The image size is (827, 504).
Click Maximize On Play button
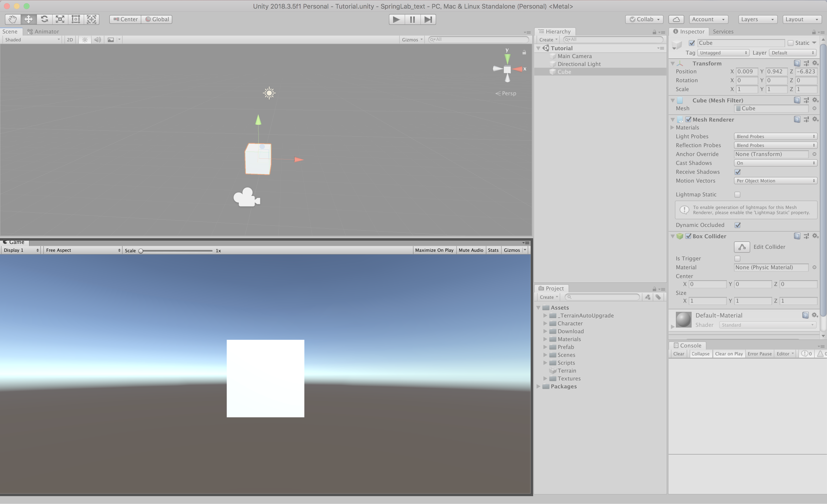click(x=434, y=250)
